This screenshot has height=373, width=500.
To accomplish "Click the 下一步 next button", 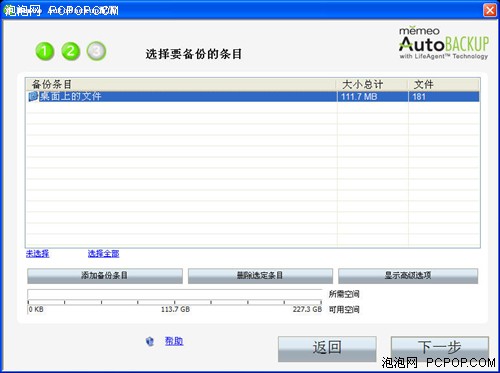I will click(x=440, y=347).
